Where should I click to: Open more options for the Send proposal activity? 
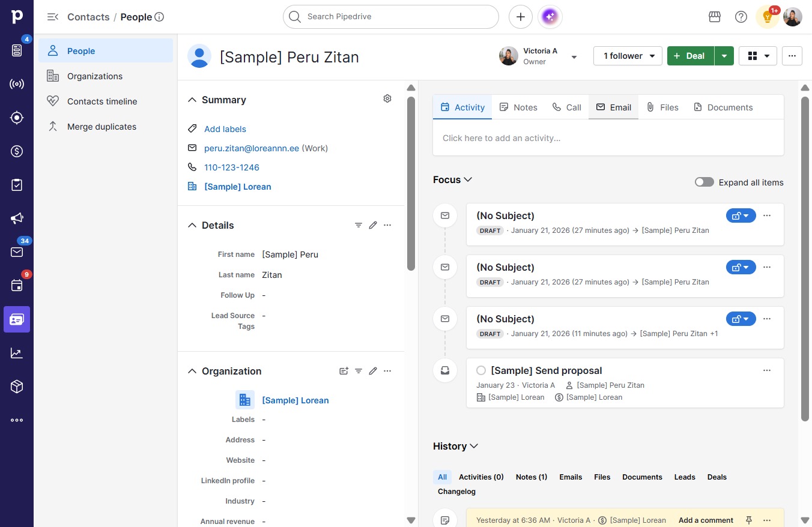[x=767, y=370]
